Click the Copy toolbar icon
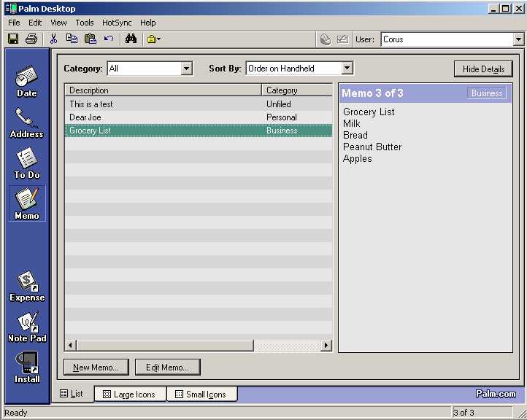The height and width of the screenshot is (420, 527). [x=72, y=39]
